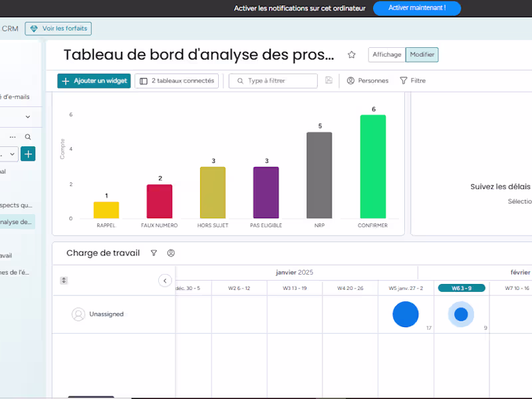Expand the sidebar section chevron

[28, 117]
